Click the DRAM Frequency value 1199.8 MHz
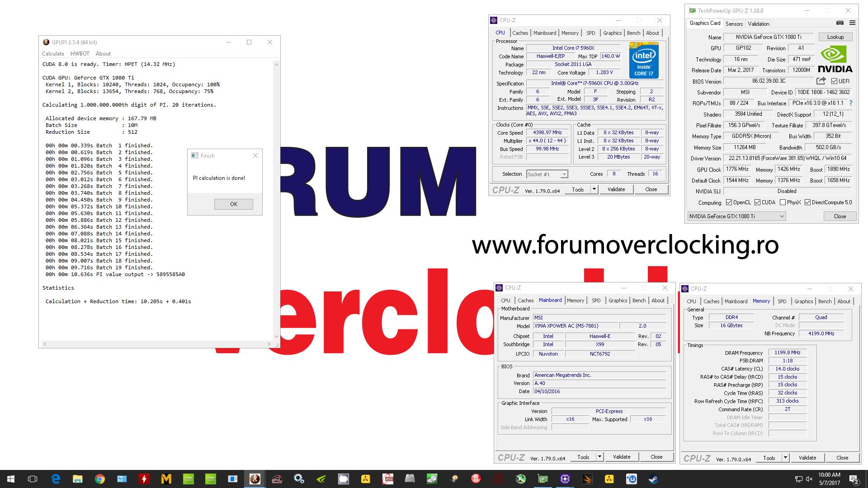Image resolution: width=868 pixels, height=488 pixels. coord(788,353)
